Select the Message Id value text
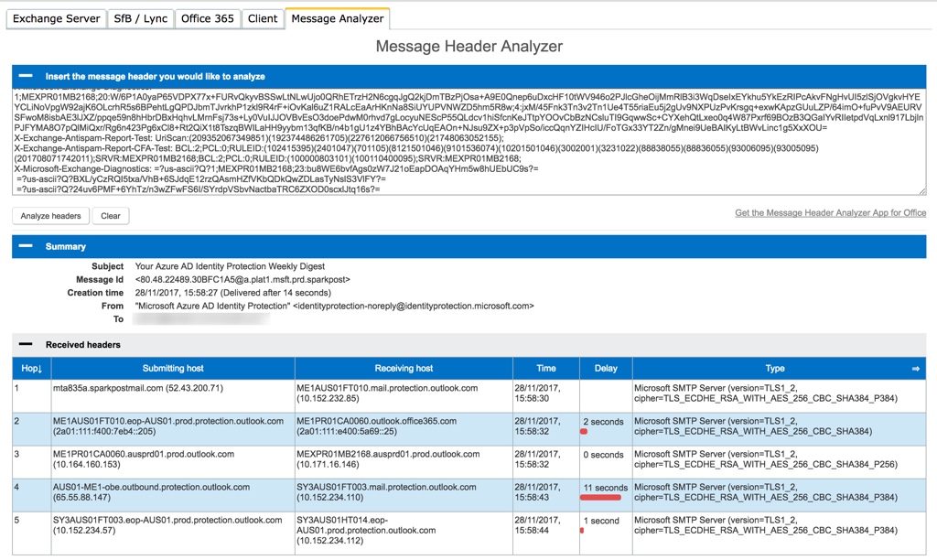This screenshot has height=560, width=937. (x=242, y=280)
